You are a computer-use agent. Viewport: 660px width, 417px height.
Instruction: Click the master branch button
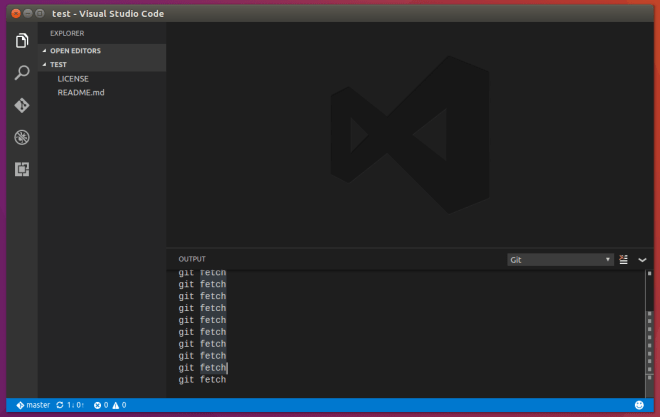click(x=33, y=405)
